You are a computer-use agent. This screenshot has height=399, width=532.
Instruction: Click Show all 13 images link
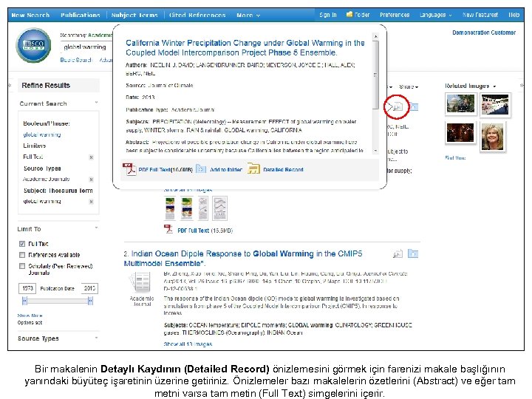188,344
